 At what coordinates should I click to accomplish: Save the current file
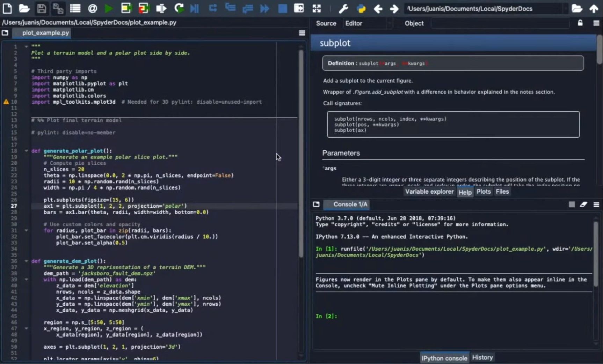coord(41,8)
